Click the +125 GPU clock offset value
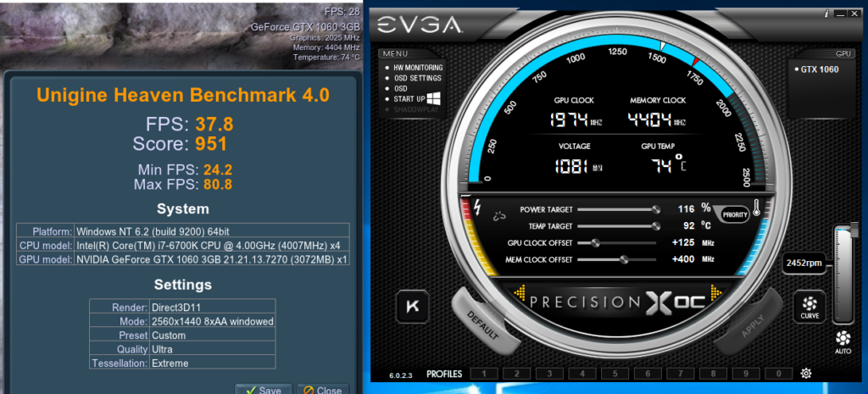 click(683, 243)
